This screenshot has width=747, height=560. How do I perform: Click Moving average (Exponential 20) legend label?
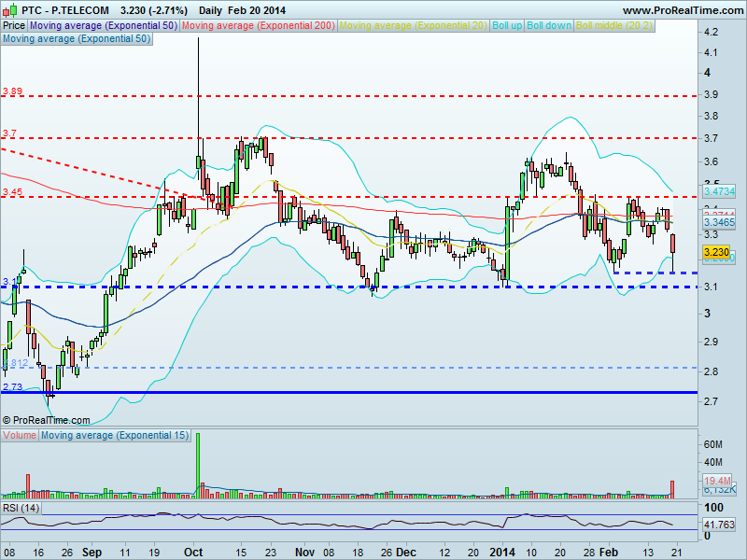[413, 26]
